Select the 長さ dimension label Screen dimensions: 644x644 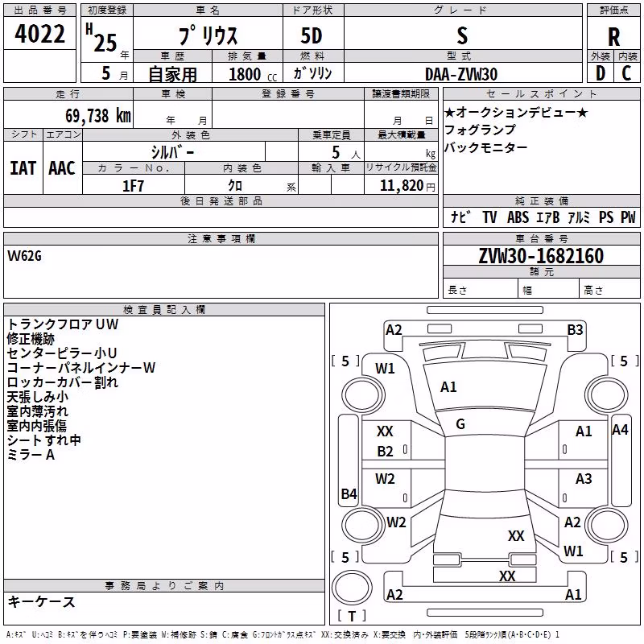(x=457, y=290)
